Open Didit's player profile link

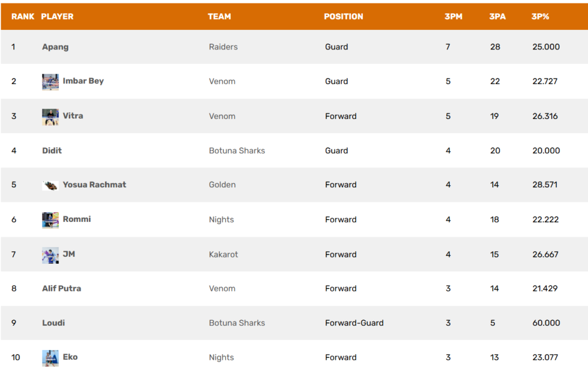click(52, 151)
